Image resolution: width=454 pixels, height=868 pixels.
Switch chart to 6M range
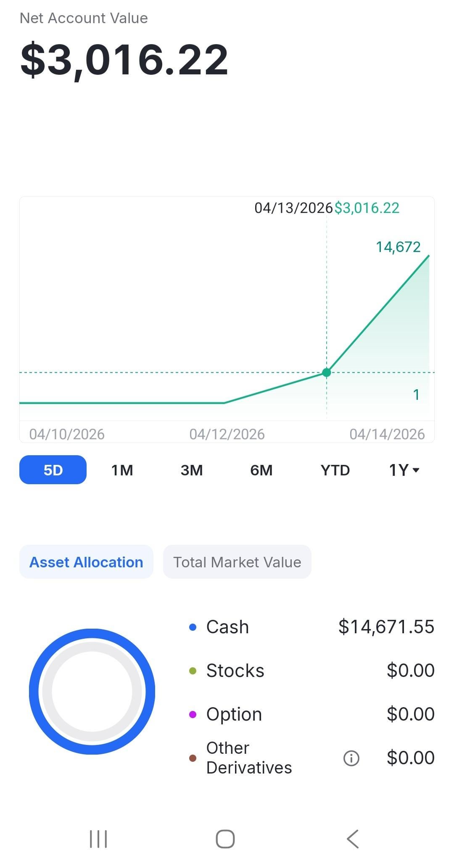261,470
